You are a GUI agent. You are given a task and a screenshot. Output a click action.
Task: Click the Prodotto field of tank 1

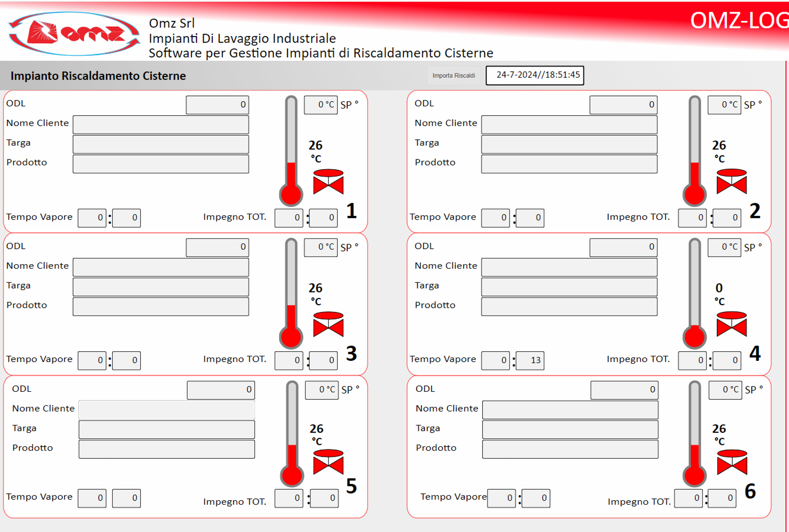[161, 164]
